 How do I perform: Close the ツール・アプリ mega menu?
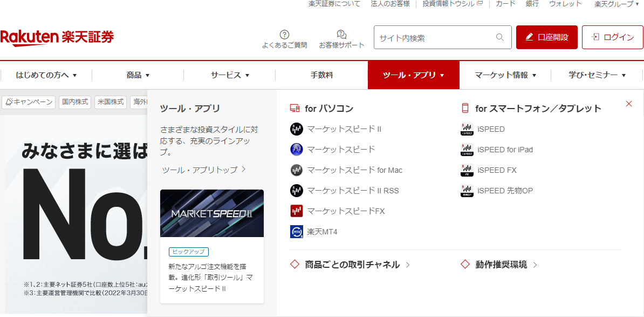coord(628,104)
